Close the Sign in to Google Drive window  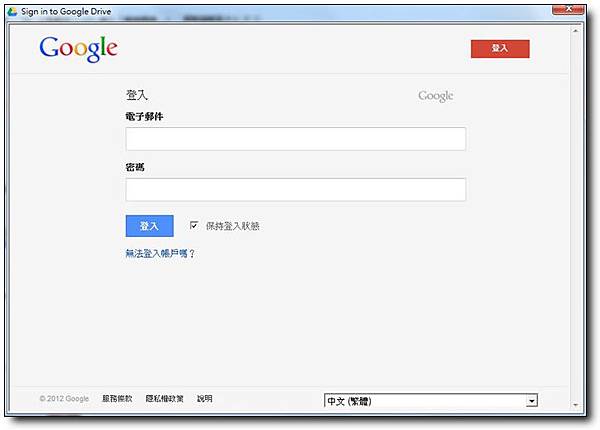[x=568, y=9]
